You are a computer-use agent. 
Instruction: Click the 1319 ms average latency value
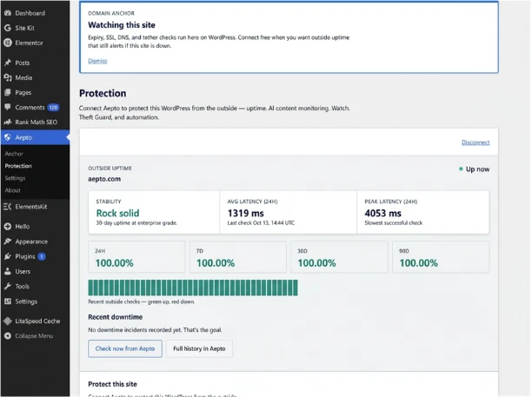point(246,213)
